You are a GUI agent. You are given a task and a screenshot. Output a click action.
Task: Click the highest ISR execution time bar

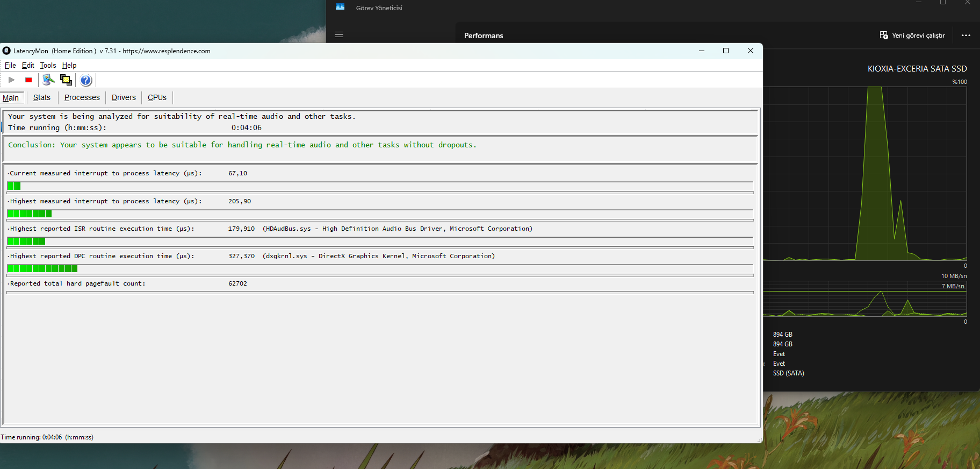[380, 241]
